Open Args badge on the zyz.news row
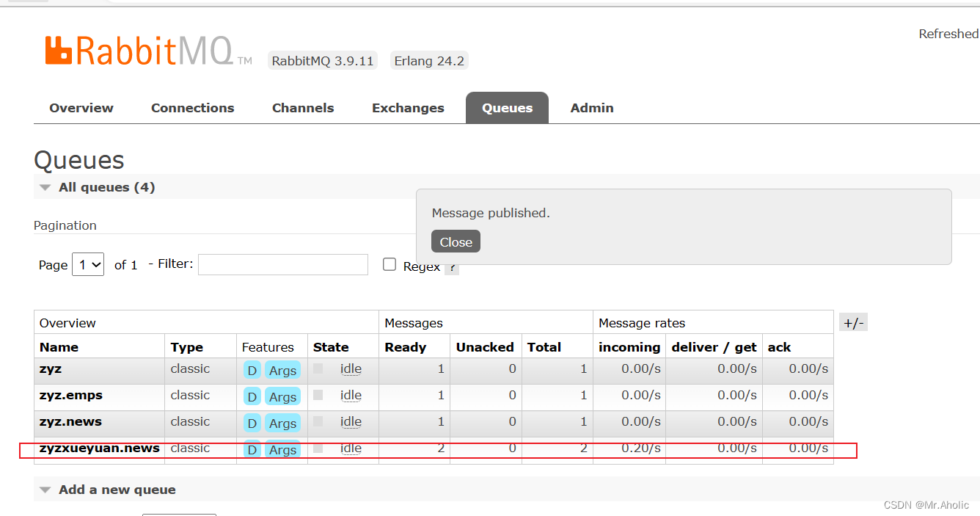980x516 pixels. click(282, 423)
